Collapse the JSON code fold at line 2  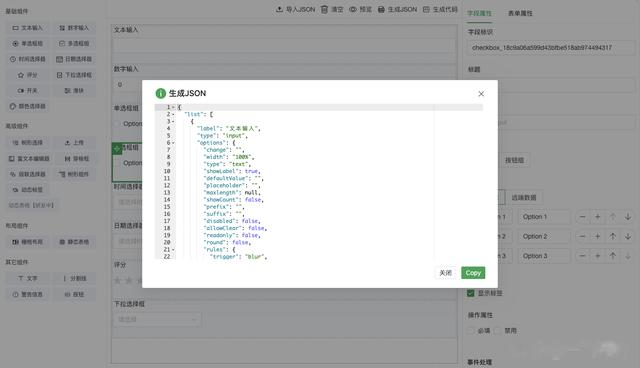pos(173,114)
